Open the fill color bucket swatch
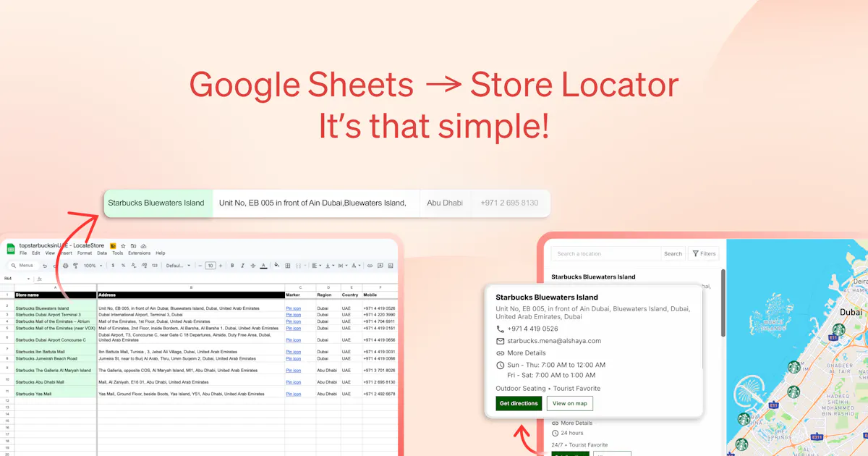Screen dimensions: 868x456 277,266
